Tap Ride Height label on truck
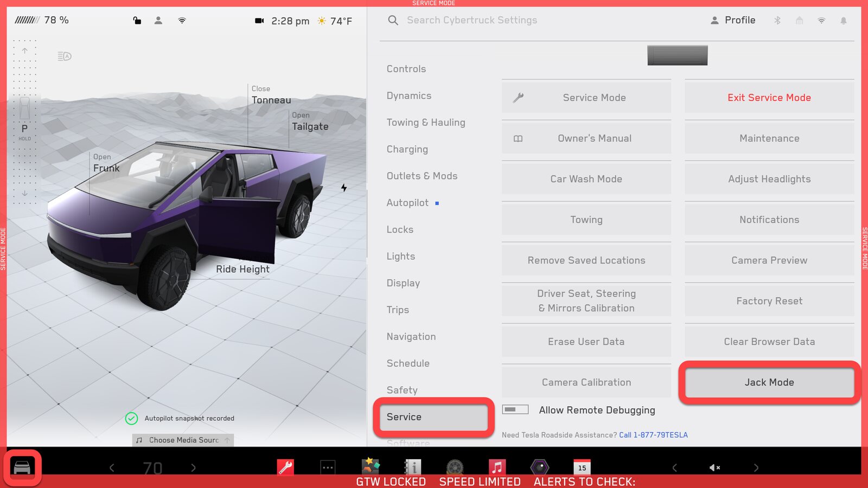868x488 pixels. (x=242, y=269)
